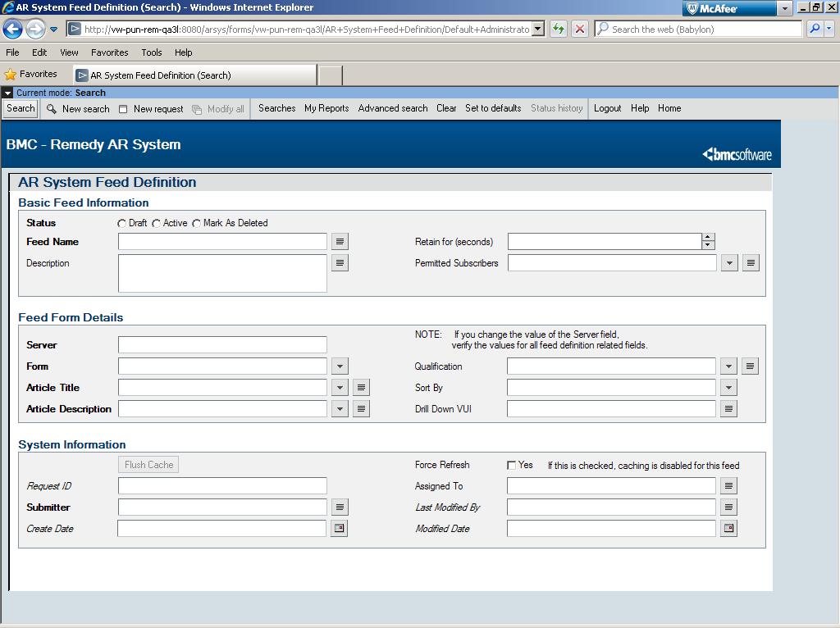
Task: Open text editor icon for Feed Name
Action: coord(340,242)
